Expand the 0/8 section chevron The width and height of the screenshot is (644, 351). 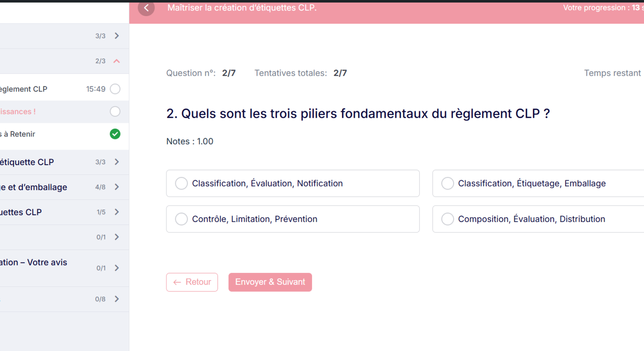click(117, 299)
